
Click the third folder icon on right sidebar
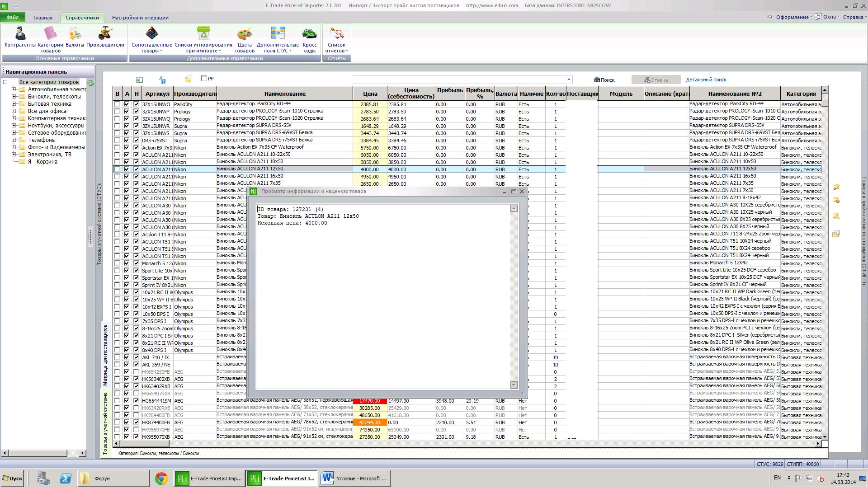[x=836, y=216]
